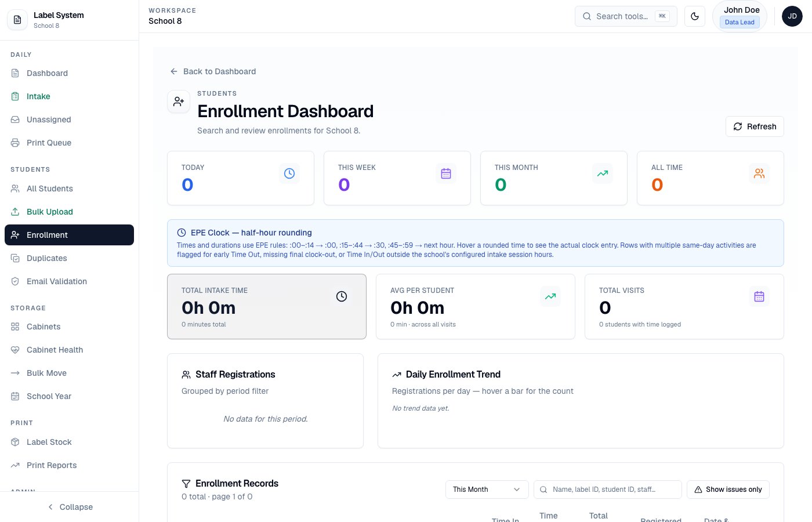Click the Daily Enrollment Trend chart icon
Viewport: 812px width, 522px height.
[x=397, y=375]
